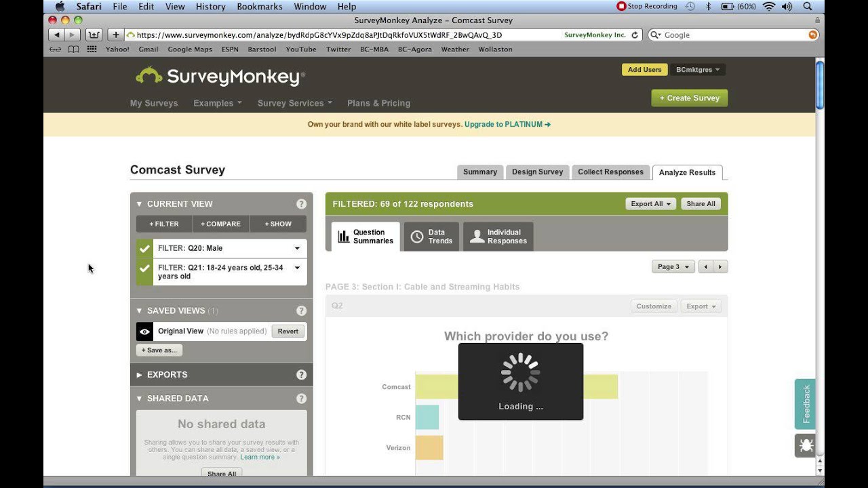Open the Survey Services dropdown
868x488 pixels.
[295, 103]
